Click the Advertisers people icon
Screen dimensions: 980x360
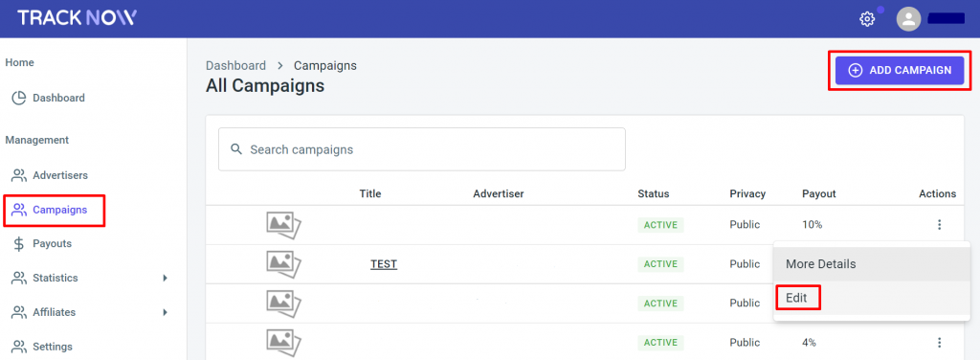pos(19,175)
